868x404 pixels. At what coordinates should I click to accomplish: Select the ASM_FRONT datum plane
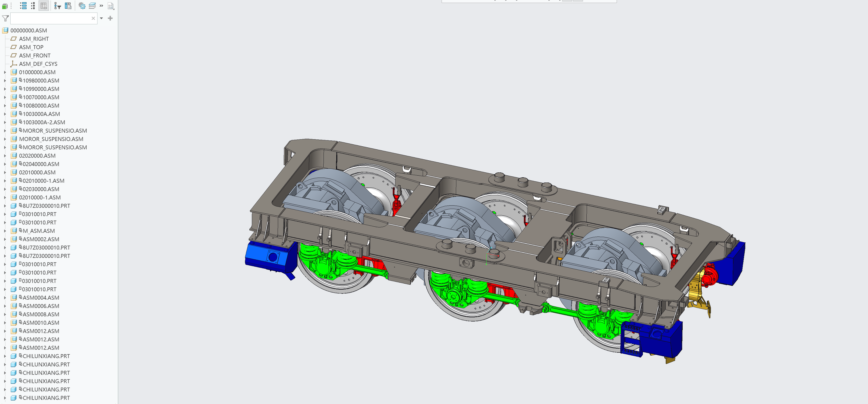[x=35, y=55]
